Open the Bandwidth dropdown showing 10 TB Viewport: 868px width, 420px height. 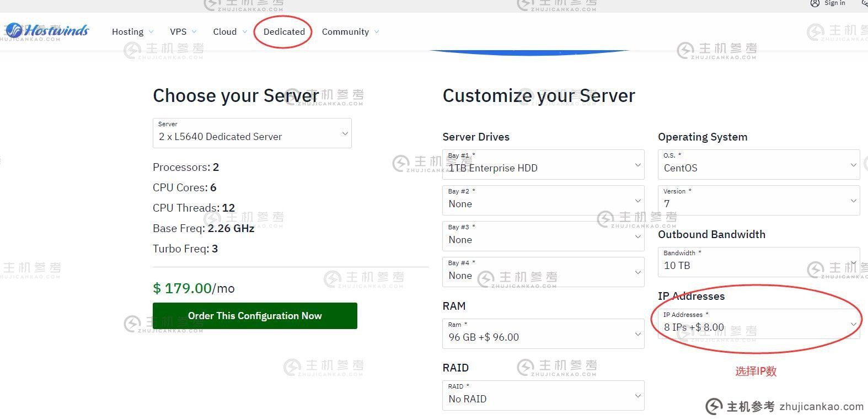[759, 262]
